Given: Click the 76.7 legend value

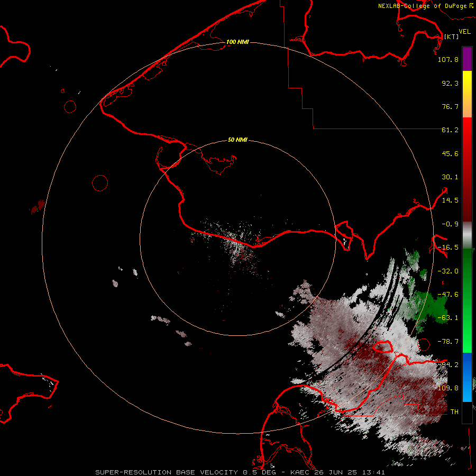Looking at the screenshot, I should pos(450,106).
